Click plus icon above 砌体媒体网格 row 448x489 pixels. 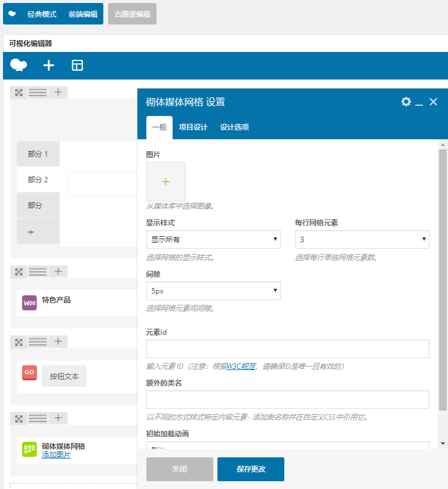point(58,418)
